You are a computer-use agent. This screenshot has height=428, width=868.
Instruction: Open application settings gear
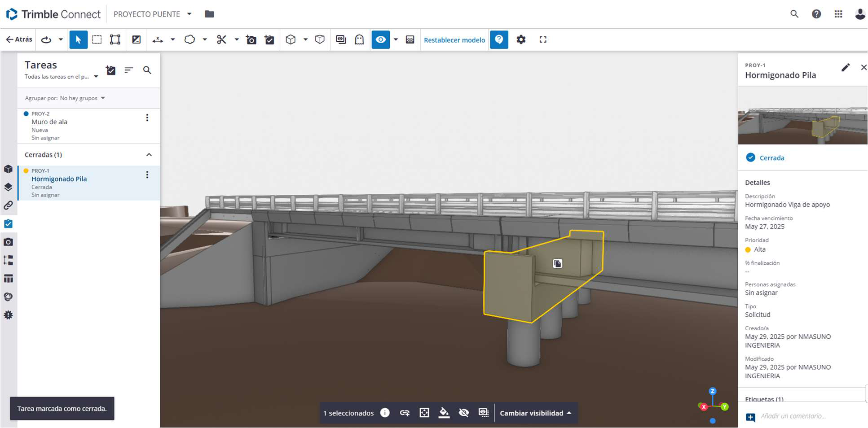(x=520, y=39)
